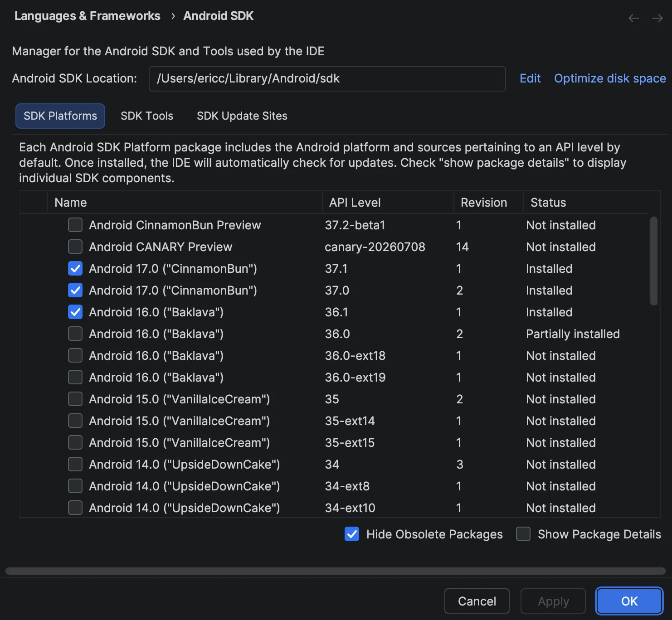Check Android 16.0 36.0-ext18 checkbox
Image resolution: width=672 pixels, height=620 pixels.
pyautogui.click(x=75, y=355)
